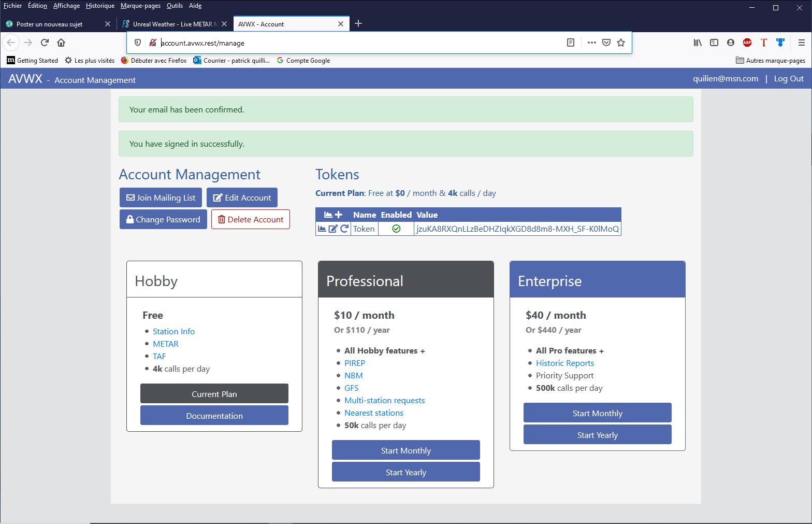The height and width of the screenshot is (524, 812).
Task: Refresh the Token value
Action: [x=344, y=229]
